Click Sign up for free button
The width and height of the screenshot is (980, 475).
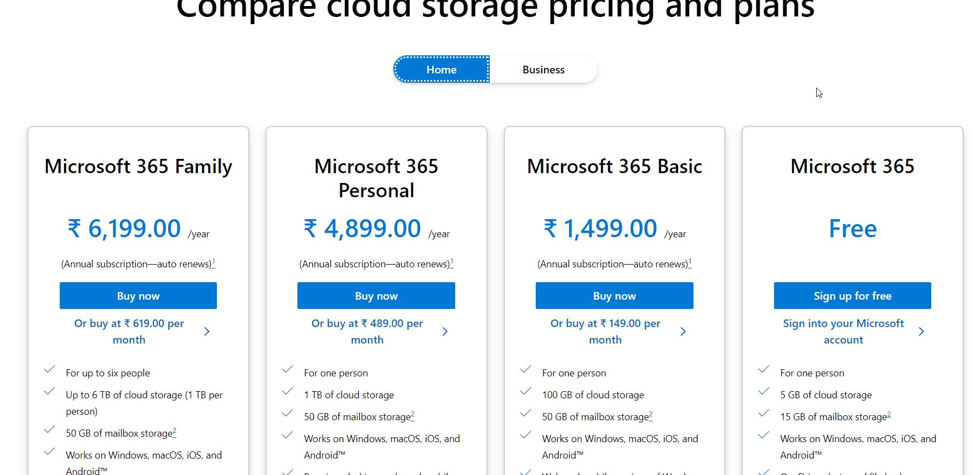pyautogui.click(x=852, y=296)
